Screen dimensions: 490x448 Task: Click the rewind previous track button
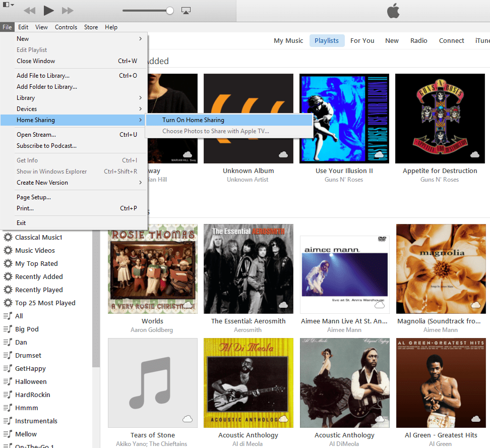click(x=30, y=11)
